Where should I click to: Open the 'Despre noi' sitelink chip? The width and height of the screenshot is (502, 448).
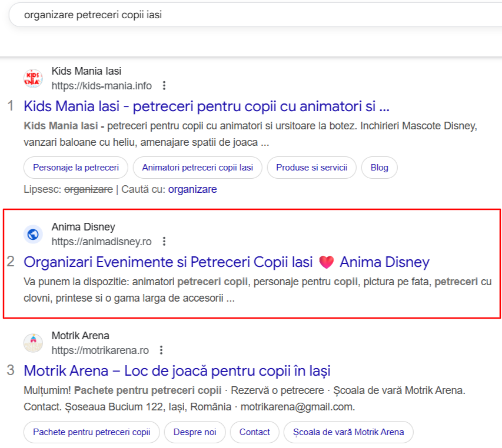[x=195, y=432]
